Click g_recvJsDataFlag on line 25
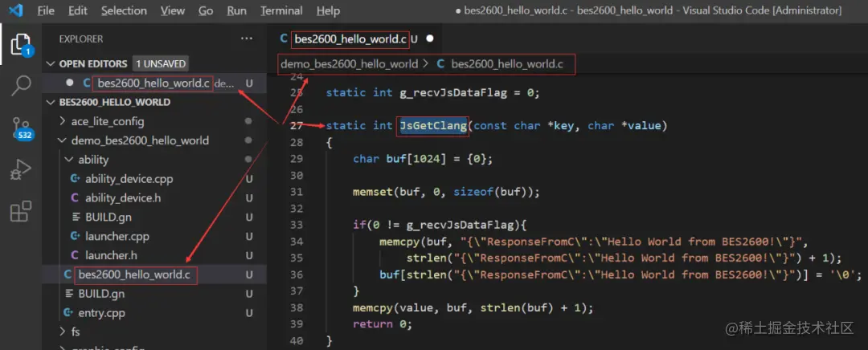 pyautogui.click(x=452, y=93)
